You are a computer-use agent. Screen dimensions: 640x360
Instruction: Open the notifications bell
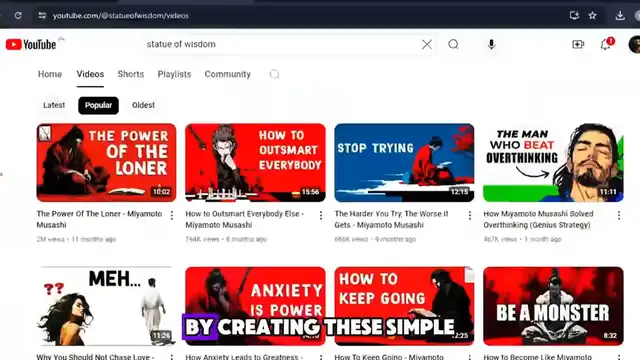(606, 44)
